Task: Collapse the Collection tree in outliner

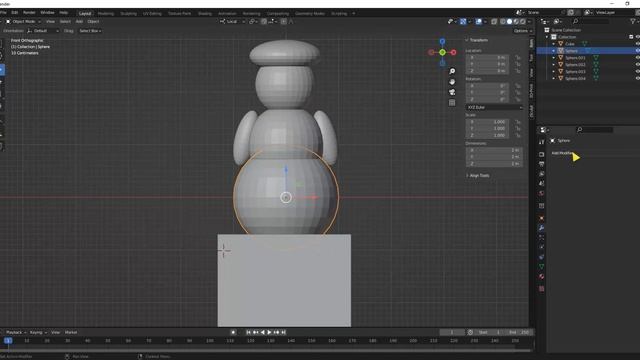Action: [547, 37]
